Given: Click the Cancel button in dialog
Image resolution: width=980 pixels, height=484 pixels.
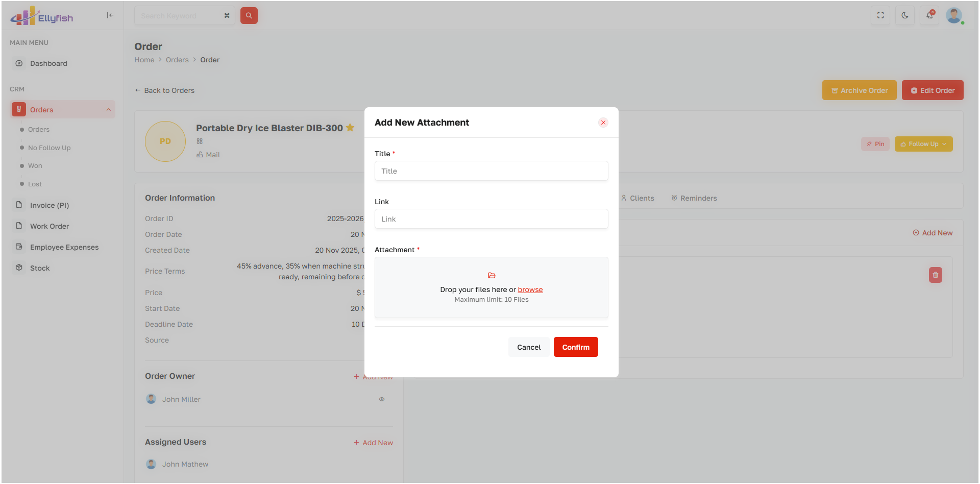Looking at the screenshot, I should (528, 347).
